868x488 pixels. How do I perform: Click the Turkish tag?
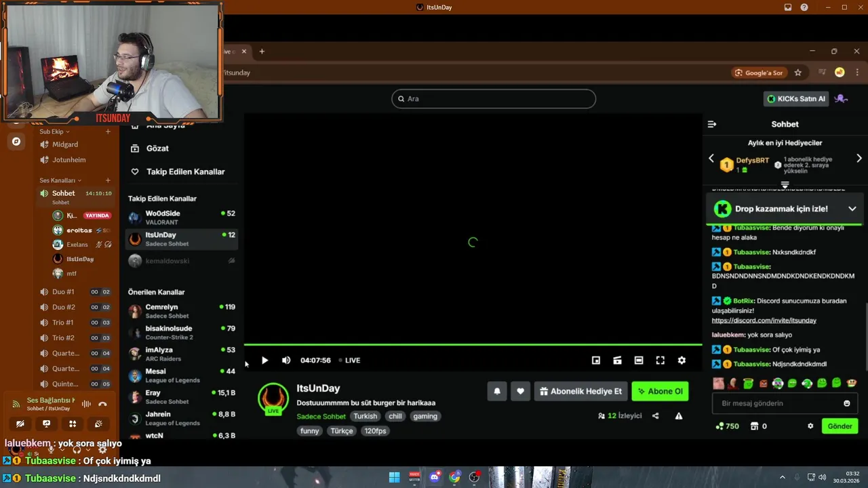coord(365,416)
